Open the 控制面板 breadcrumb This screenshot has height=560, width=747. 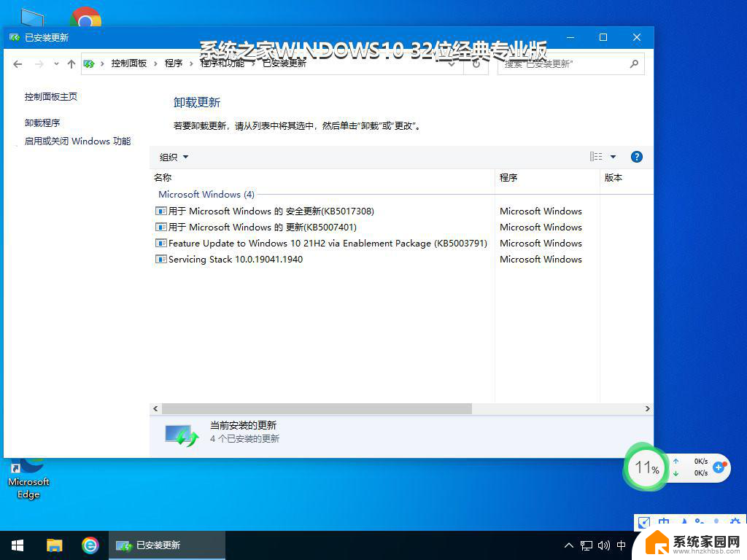128,63
